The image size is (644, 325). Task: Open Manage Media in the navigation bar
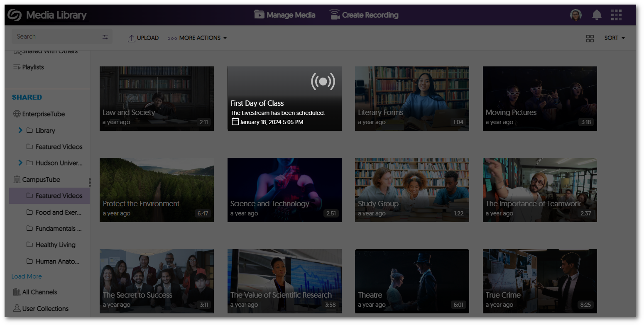pyautogui.click(x=284, y=15)
